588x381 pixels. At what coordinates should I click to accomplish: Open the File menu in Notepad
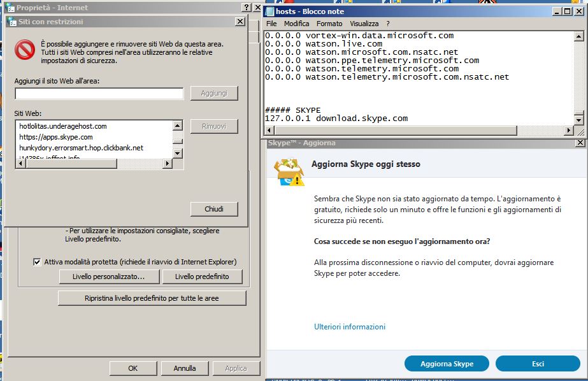pos(271,24)
